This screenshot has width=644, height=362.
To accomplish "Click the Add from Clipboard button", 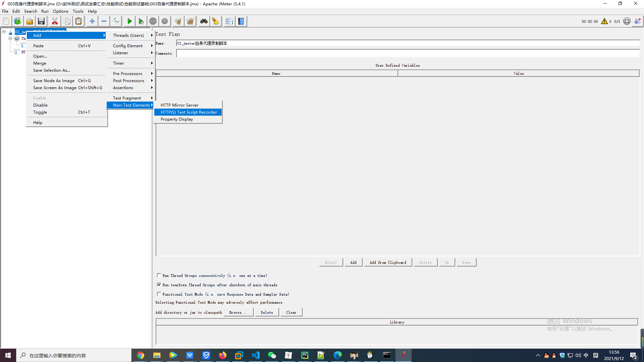I will pyautogui.click(x=388, y=262).
